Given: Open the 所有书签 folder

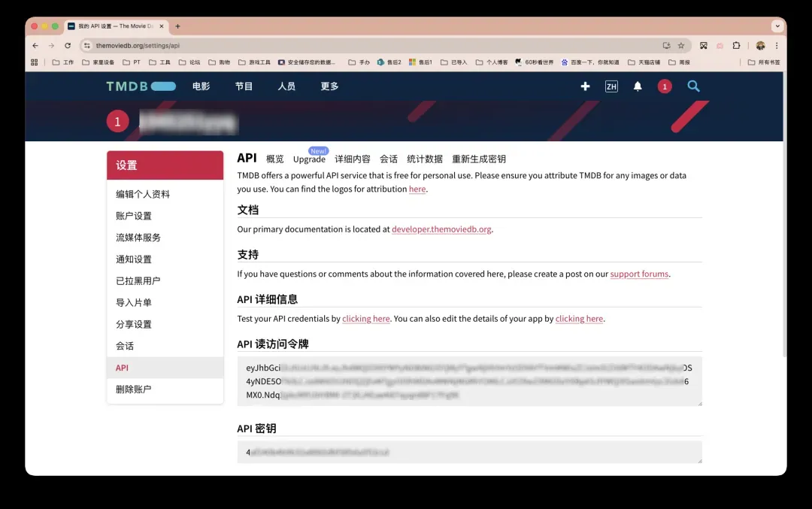Looking at the screenshot, I should pyautogui.click(x=764, y=62).
